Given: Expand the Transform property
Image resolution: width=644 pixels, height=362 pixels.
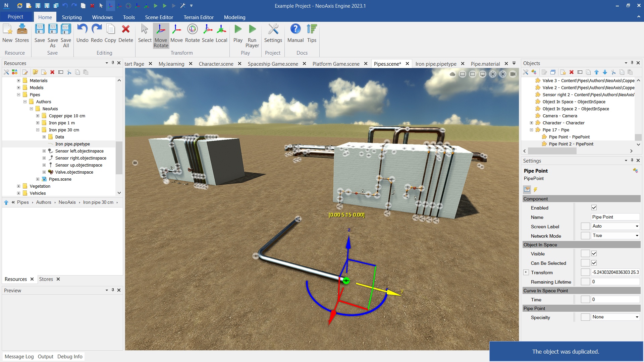Looking at the screenshot, I should click(526, 273).
